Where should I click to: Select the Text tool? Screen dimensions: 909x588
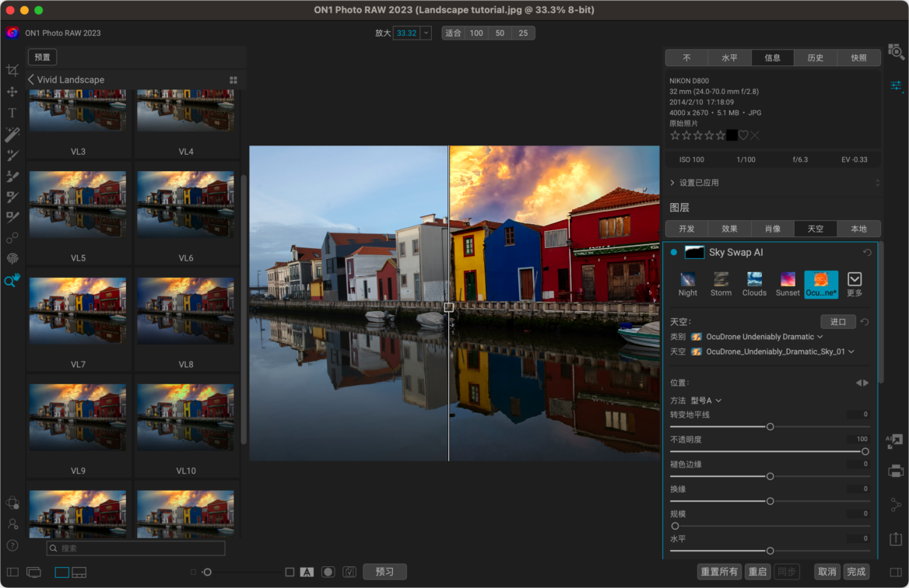click(x=12, y=113)
